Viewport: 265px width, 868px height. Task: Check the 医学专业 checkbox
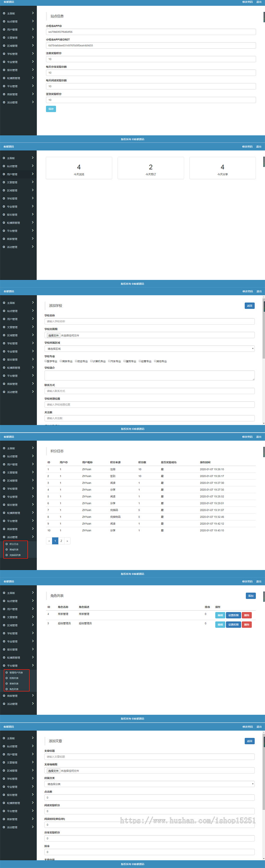click(x=46, y=361)
